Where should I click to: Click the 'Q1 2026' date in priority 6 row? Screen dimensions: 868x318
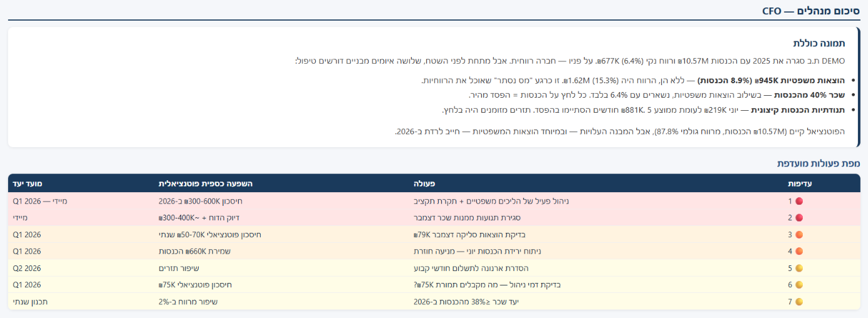coord(26,285)
